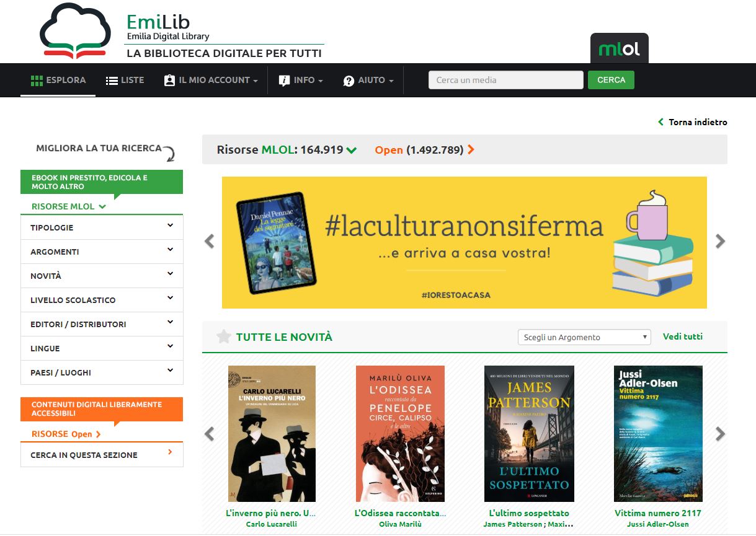756x536 pixels.
Task: Click the book carousel previous arrow
Action: click(210, 434)
